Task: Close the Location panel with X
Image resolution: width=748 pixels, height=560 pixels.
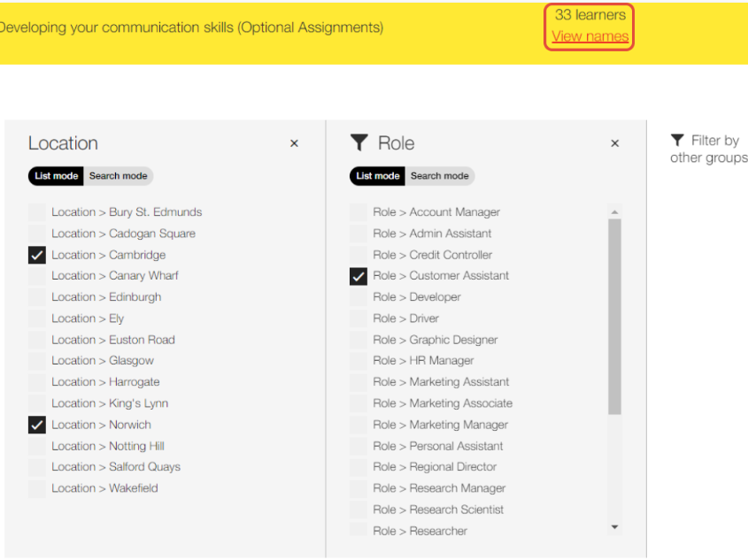Action: [x=295, y=143]
